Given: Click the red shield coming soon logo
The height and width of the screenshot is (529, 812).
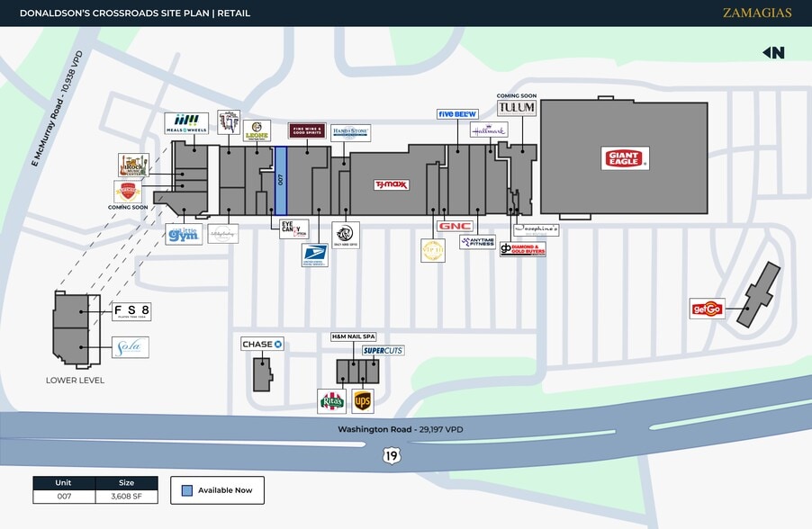Looking at the screenshot, I should tap(128, 192).
